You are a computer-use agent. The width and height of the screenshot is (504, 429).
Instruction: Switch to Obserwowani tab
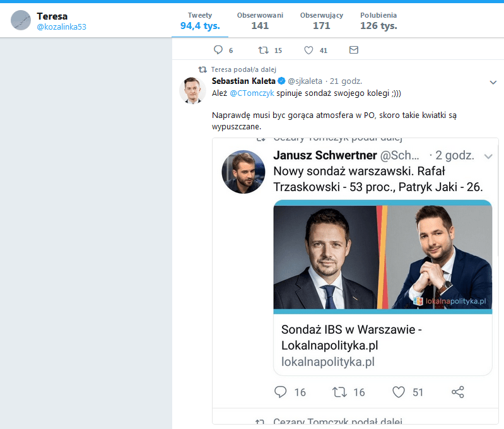coord(260,20)
